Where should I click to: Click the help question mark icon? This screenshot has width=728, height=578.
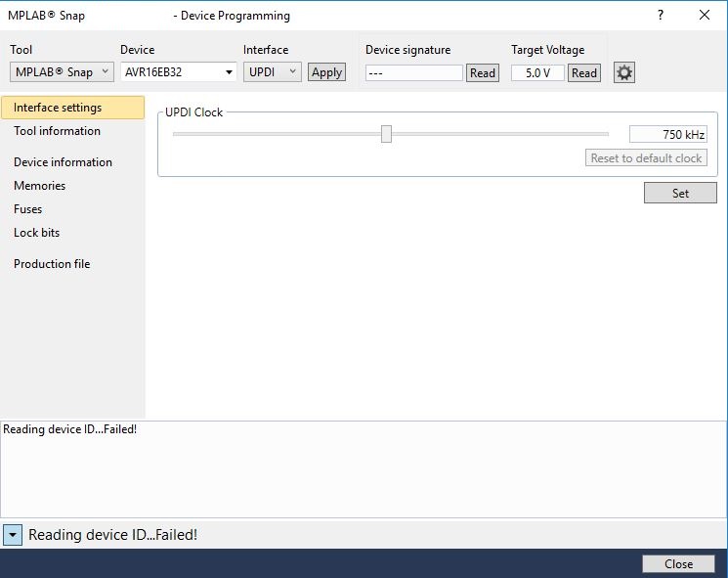[x=661, y=16]
